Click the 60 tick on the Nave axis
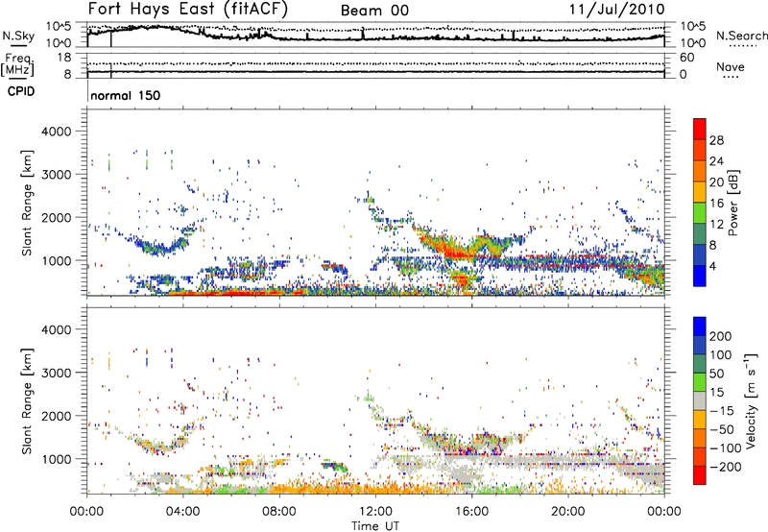768x532 pixels. click(x=687, y=58)
